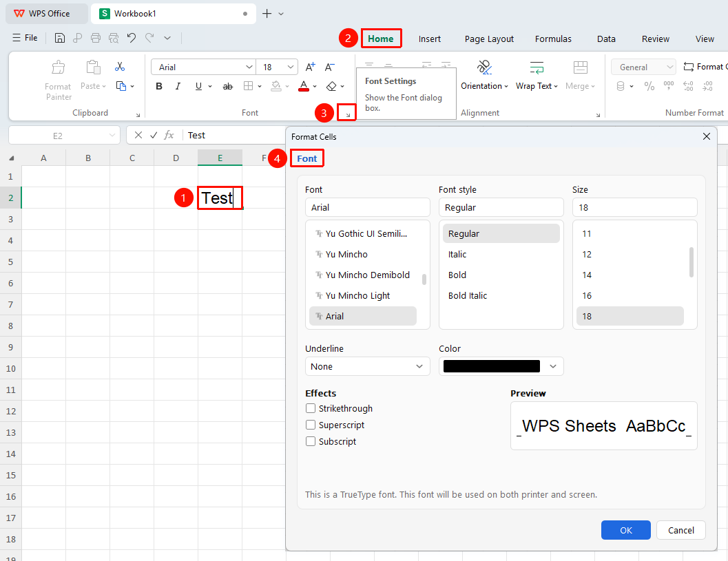Decrease font size with the A- icon
Viewport: 728px width, 561px height.
[329, 67]
